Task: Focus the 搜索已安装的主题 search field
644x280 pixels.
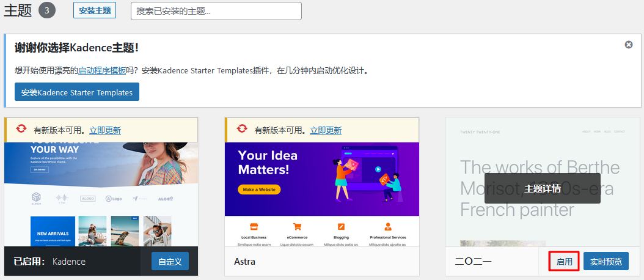Action: [x=216, y=11]
